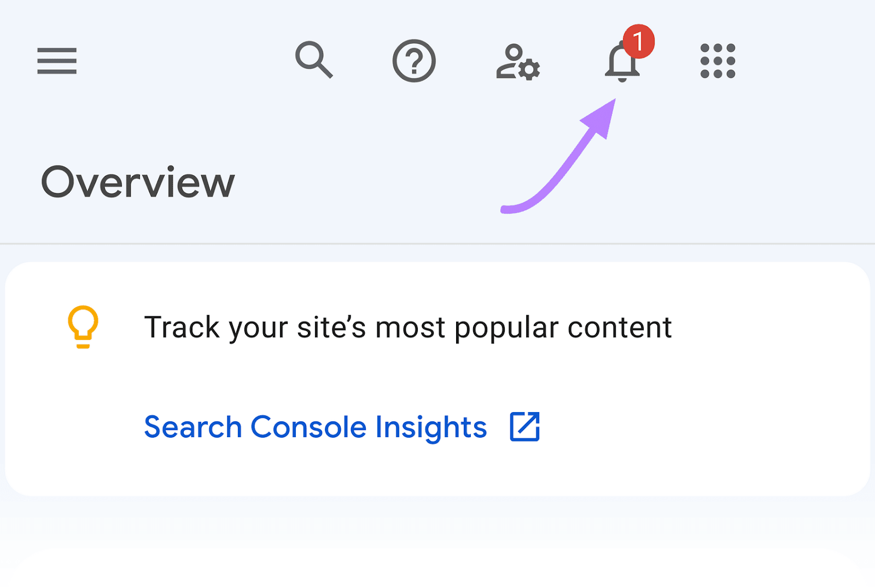This screenshot has width=875, height=588.
Task: Click the Overview page heading
Action: pos(138,180)
